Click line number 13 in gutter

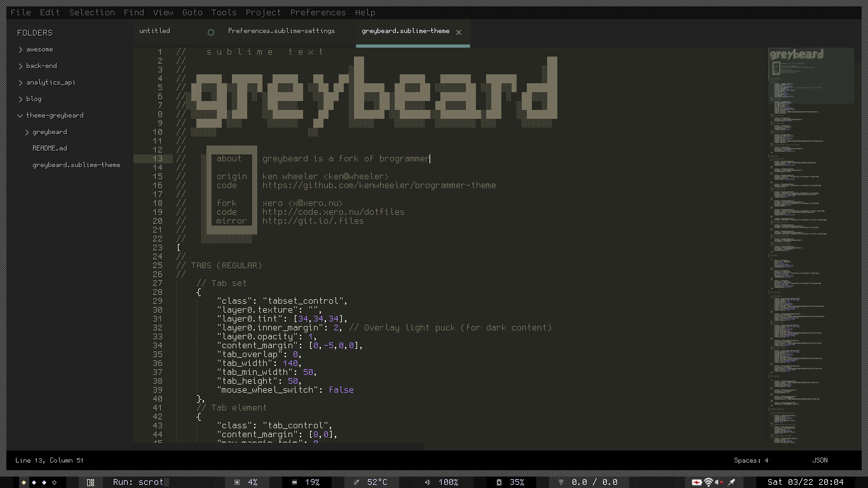click(x=158, y=158)
